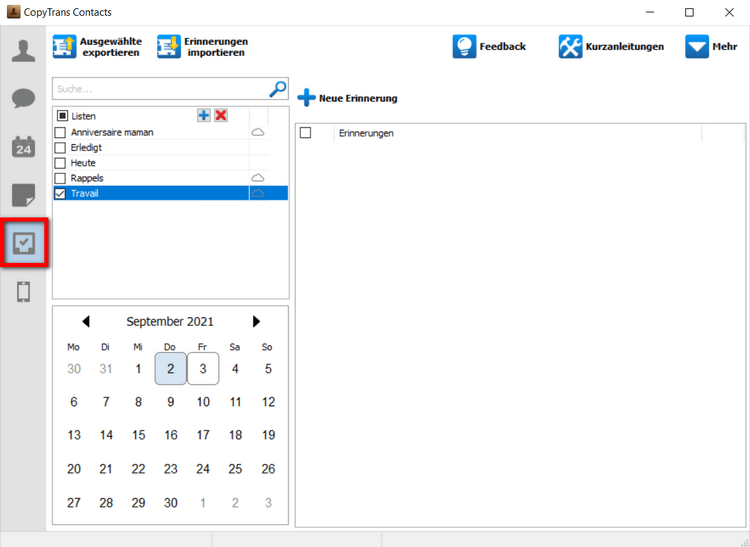The image size is (750, 547).
Task: Select September 24 in calendar
Action: (203, 469)
